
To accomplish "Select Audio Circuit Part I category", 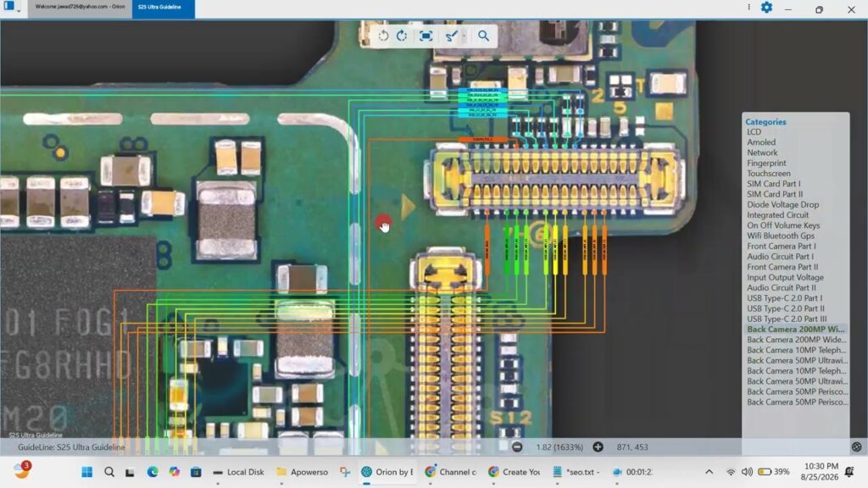I will (780, 257).
